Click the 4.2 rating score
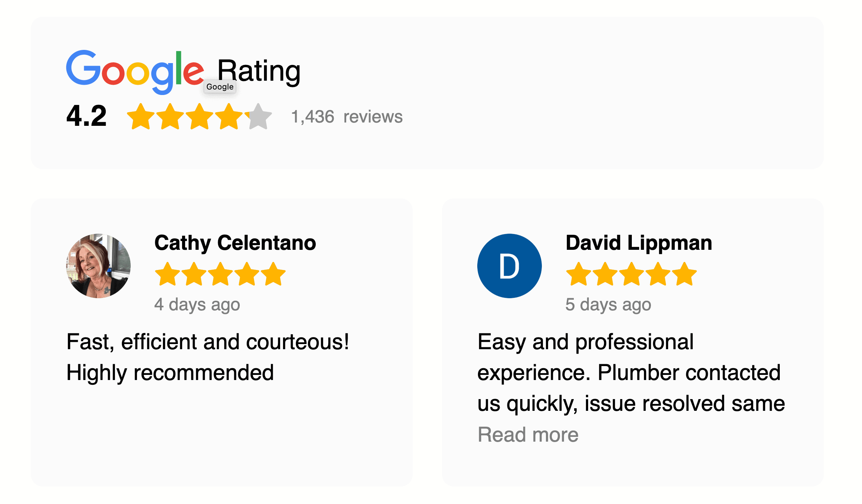Viewport: 862px width, 504px height. (x=87, y=116)
